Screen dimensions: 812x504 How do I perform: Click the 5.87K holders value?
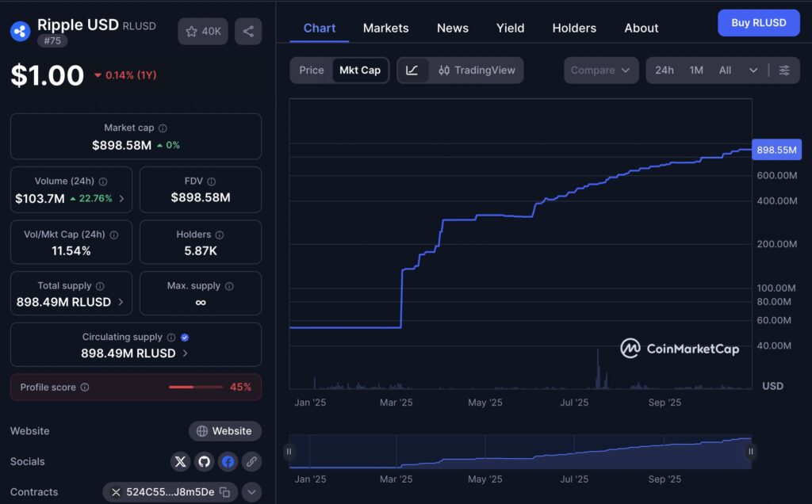201,251
